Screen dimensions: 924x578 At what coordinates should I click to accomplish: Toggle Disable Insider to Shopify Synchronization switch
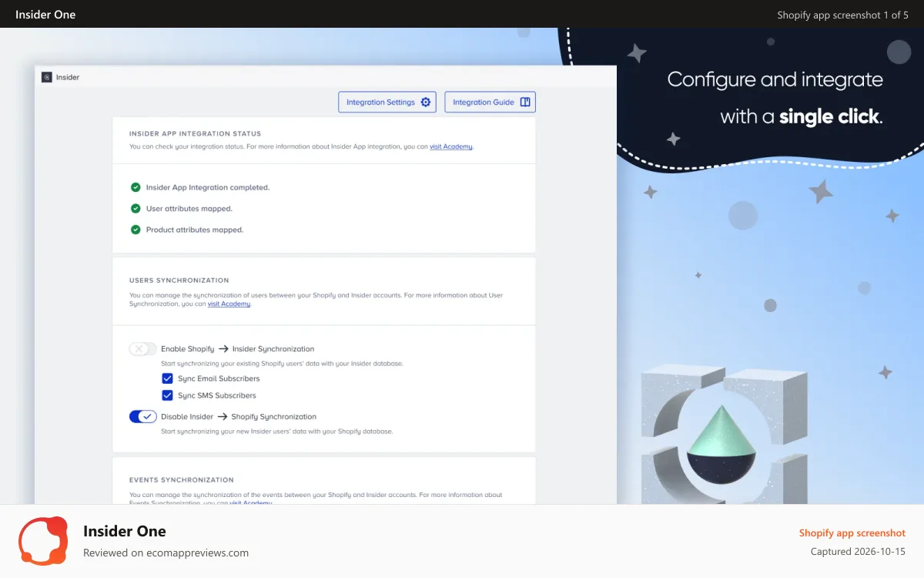tap(143, 417)
